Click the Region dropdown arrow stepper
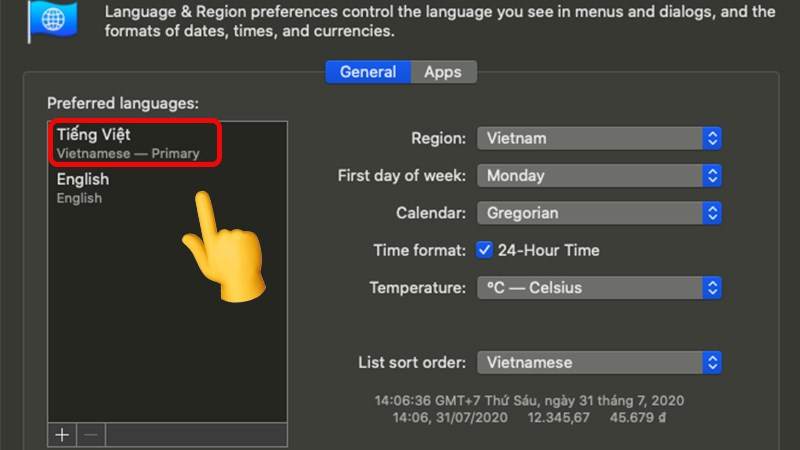This screenshot has height=450, width=800. point(712,138)
